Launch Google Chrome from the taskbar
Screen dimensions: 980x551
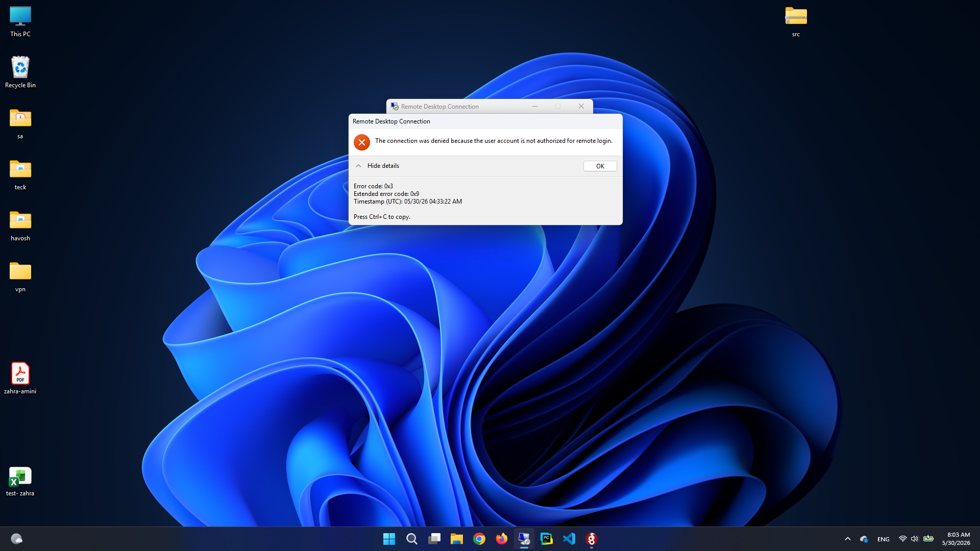click(x=479, y=539)
